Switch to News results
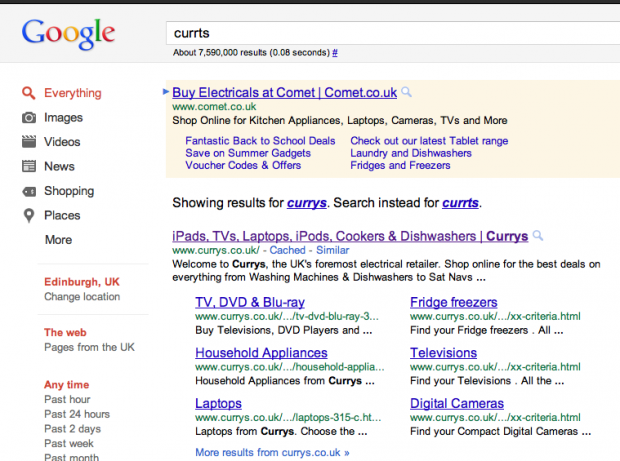This screenshot has width=620, height=461. [x=59, y=166]
